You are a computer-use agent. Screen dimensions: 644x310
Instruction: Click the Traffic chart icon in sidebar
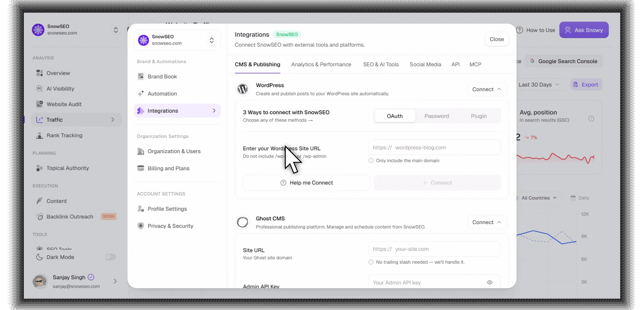40,120
